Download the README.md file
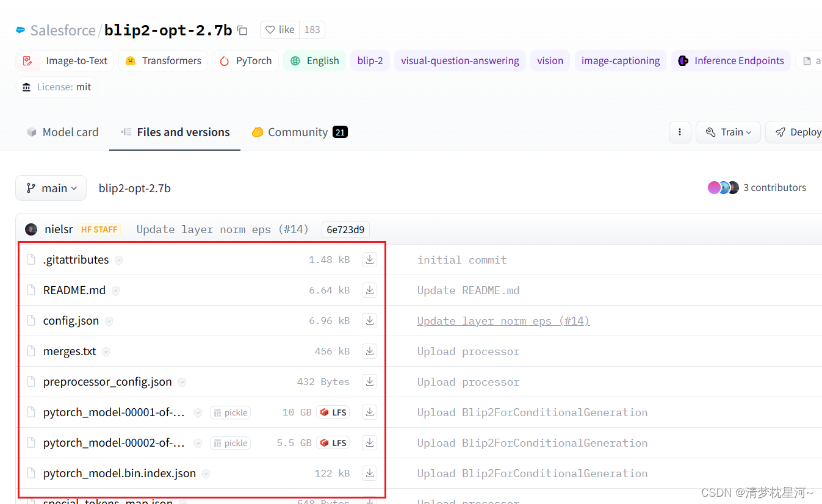This screenshot has width=822, height=504. (369, 290)
